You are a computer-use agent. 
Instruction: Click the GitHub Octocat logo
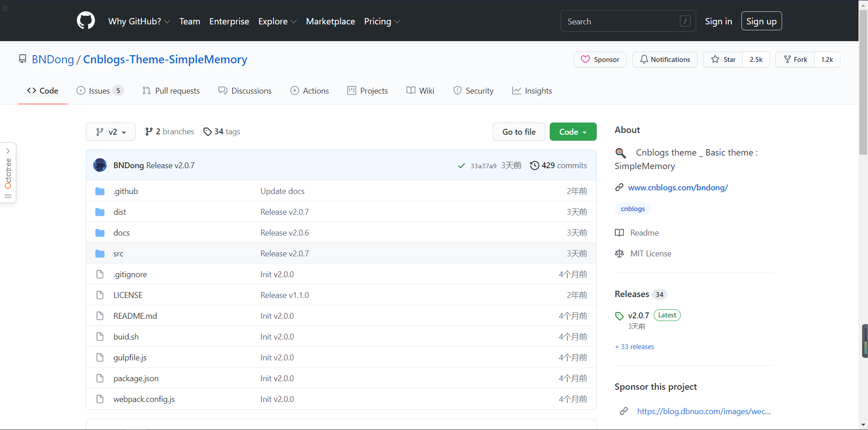click(x=86, y=21)
